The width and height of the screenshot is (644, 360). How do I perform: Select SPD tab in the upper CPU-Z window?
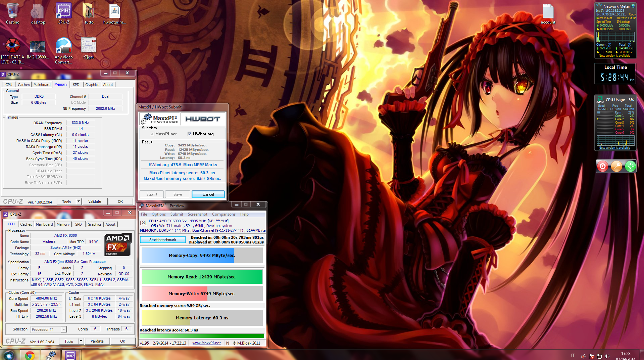pos(76,85)
